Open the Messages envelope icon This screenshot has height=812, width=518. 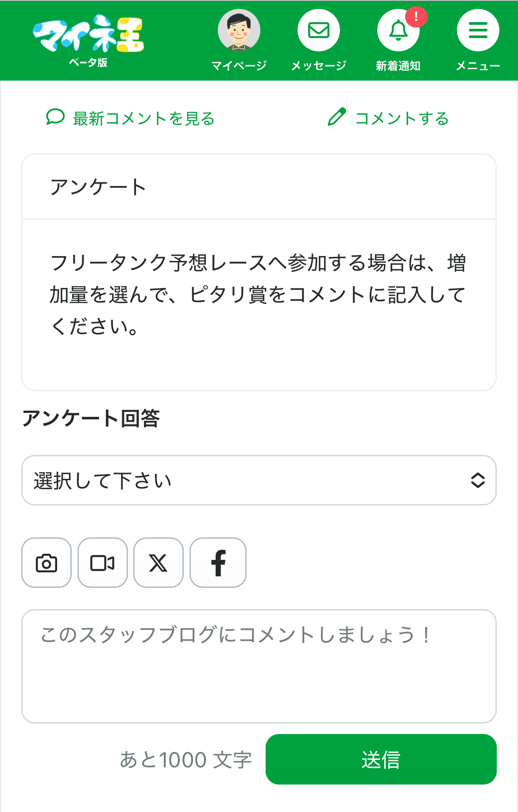tap(318, 31)
